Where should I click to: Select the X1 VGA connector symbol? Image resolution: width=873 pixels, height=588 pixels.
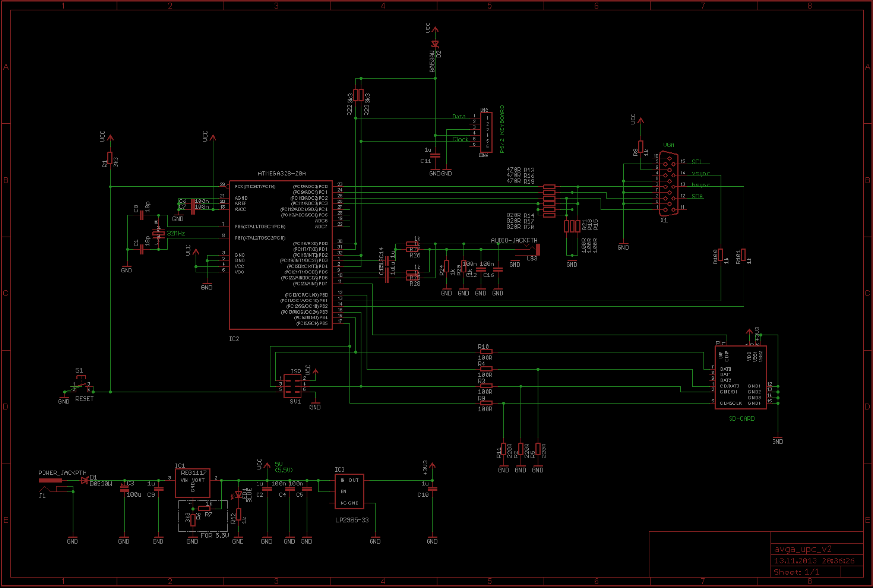pos(669,184)
